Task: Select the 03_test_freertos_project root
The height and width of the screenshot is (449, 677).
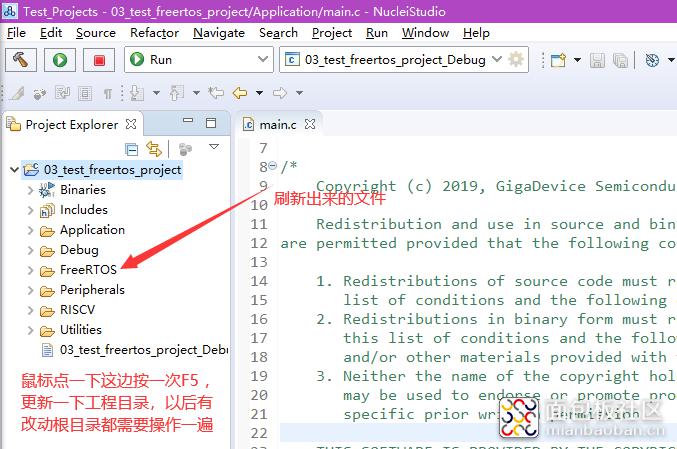Action: [102, 170]
